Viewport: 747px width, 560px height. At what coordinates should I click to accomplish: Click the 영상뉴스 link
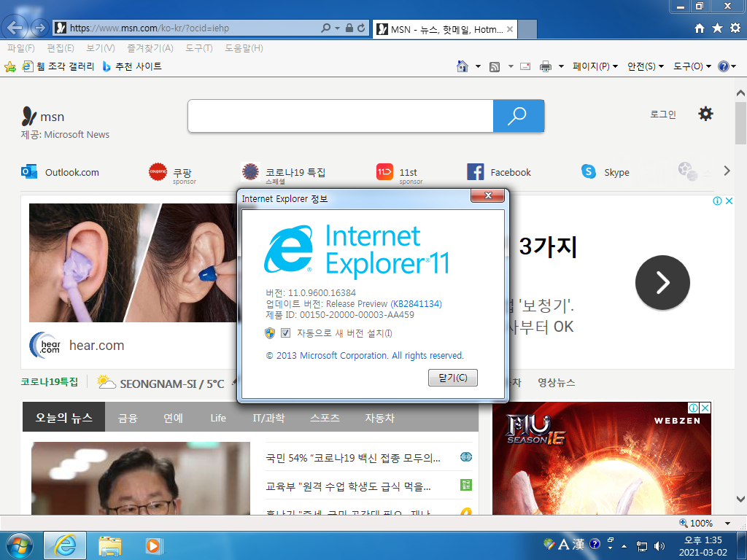click(557, 382)
